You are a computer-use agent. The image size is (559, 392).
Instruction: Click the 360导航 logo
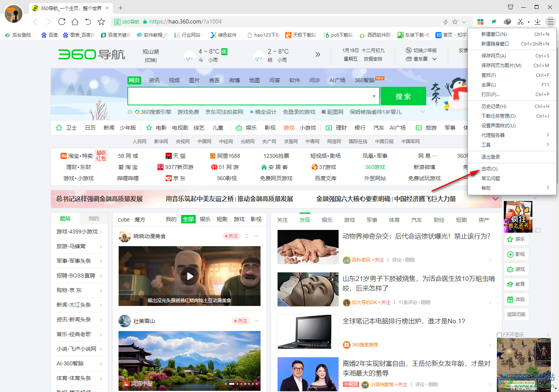point(91,54)
